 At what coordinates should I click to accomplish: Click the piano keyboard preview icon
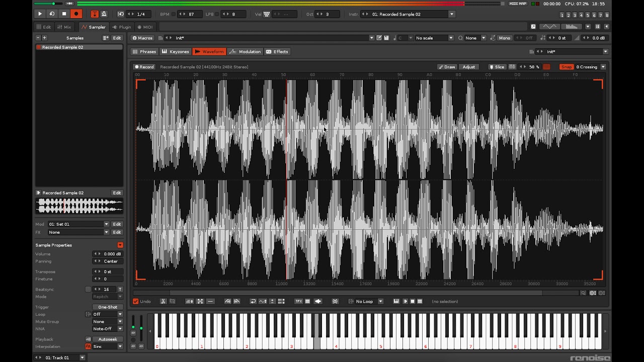396,301
